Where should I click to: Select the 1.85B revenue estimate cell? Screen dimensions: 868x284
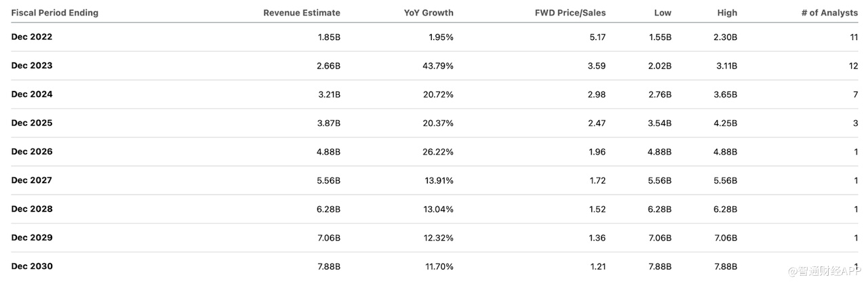[x=329, y=37]
